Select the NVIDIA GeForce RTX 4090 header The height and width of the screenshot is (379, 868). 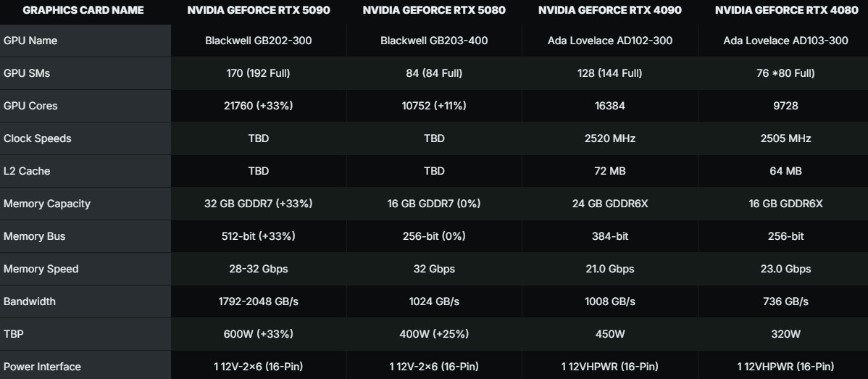[x=610, y=10]
